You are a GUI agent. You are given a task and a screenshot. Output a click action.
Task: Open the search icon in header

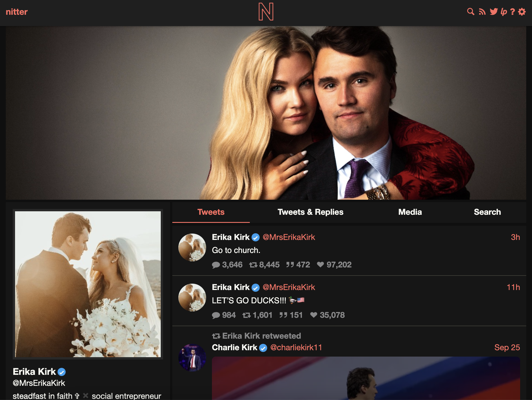tap(471, 12)
